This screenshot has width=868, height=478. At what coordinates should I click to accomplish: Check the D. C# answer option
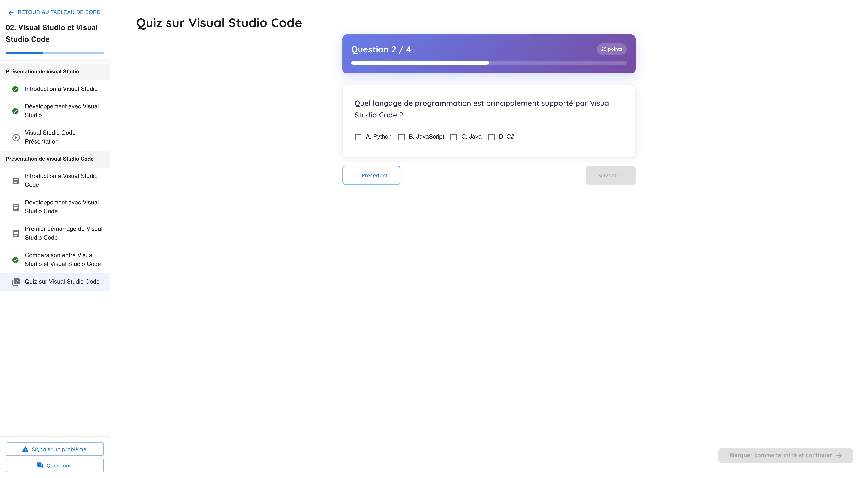(491, 137)
